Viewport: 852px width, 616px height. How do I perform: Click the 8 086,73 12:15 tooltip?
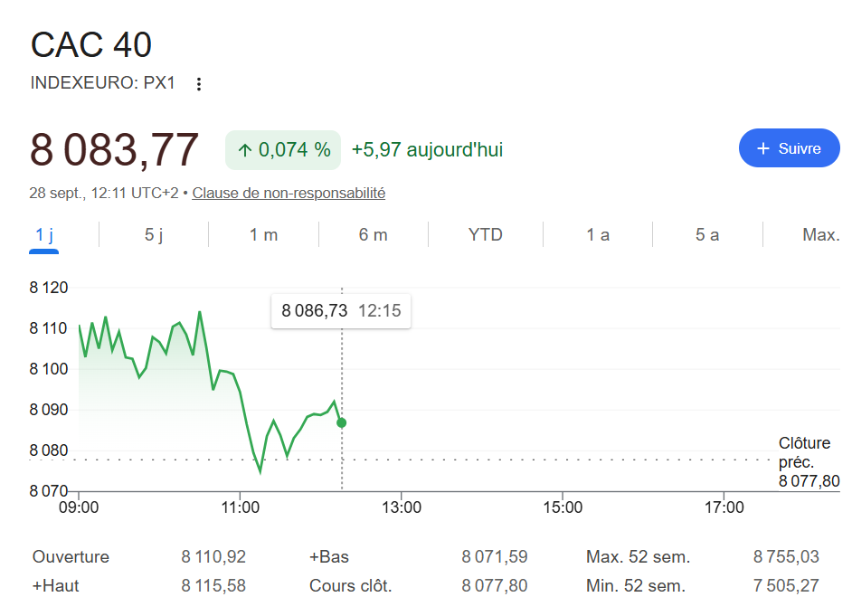point(341,311)
